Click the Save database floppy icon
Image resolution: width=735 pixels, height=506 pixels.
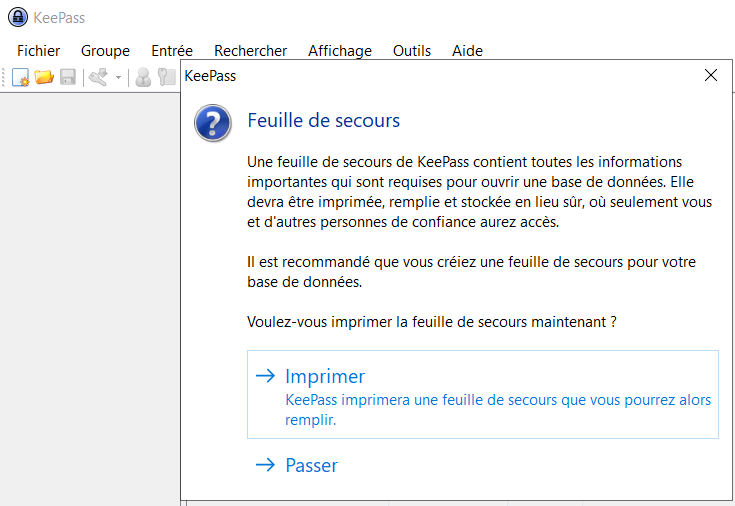coord(68,78)
